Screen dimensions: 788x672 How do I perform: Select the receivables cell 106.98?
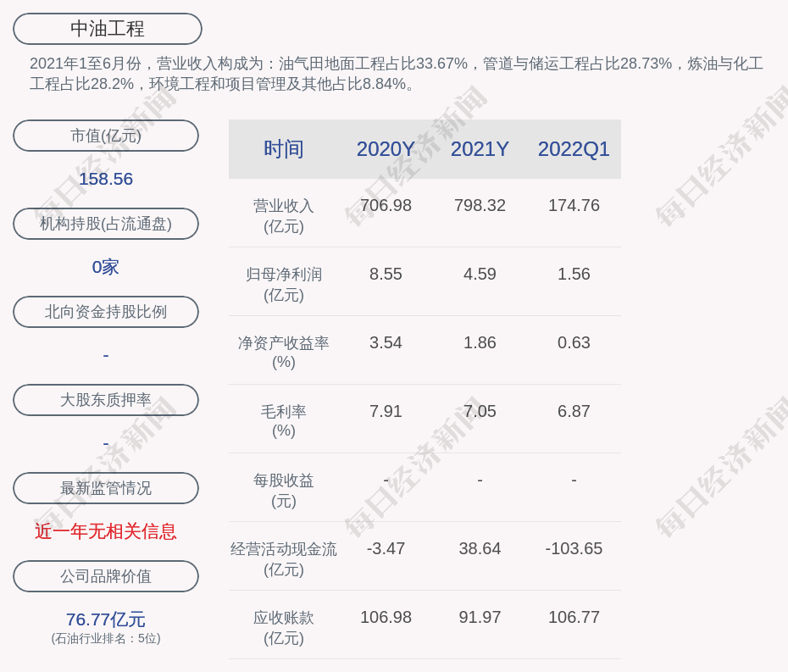(x=386, y=617)
